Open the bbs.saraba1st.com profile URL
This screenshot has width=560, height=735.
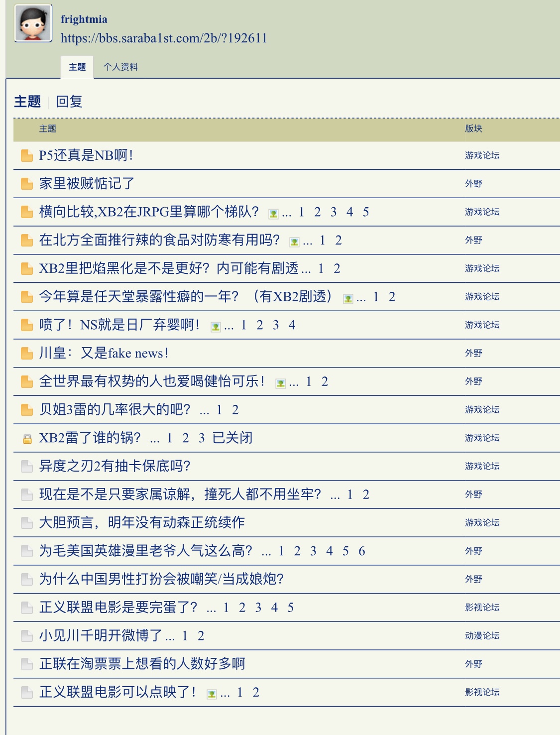pos(164,38)
